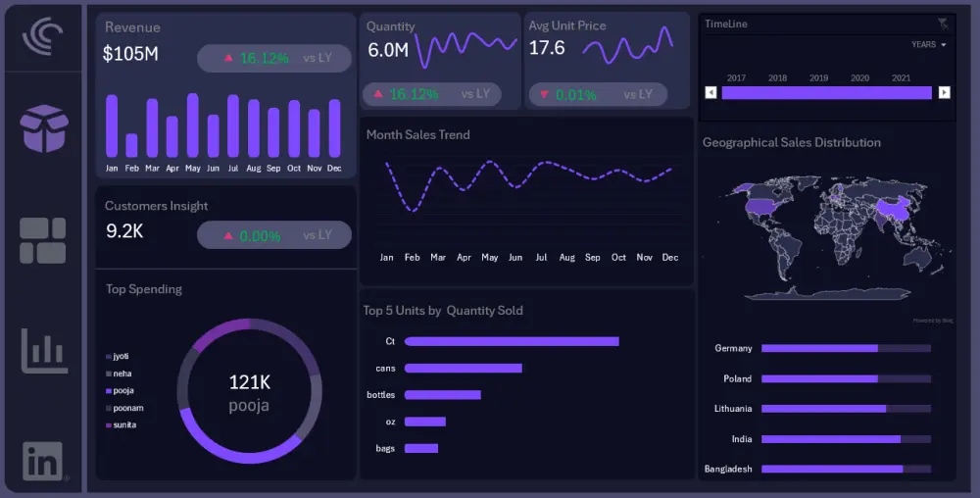The width and height of the screenshot is (980, 498).
Task: Click the Poland sales bar
Action: tap(819, 378)
